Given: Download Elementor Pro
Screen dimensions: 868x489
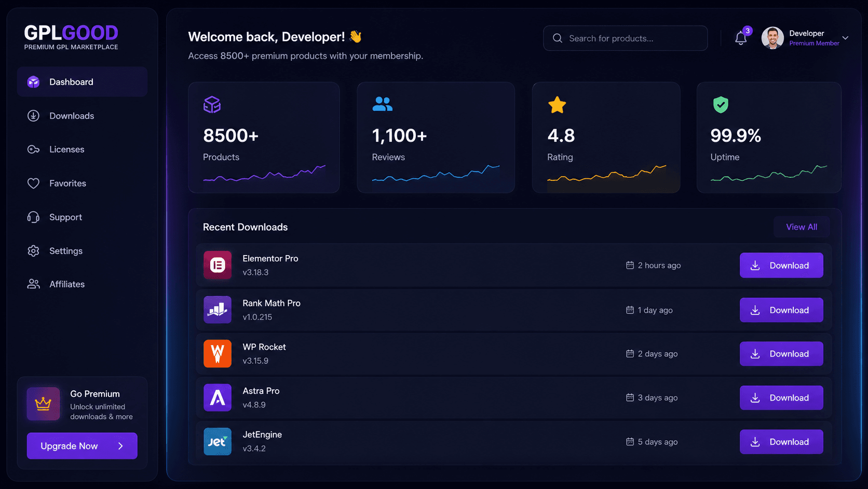Looking at the screenshot, I should (x=781, y=265).
